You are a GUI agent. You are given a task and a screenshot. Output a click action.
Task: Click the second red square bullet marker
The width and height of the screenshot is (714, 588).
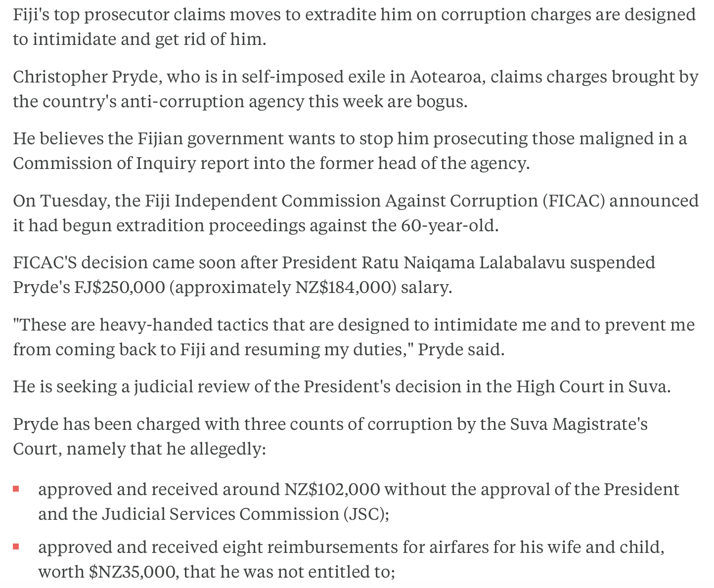point(16,547)
